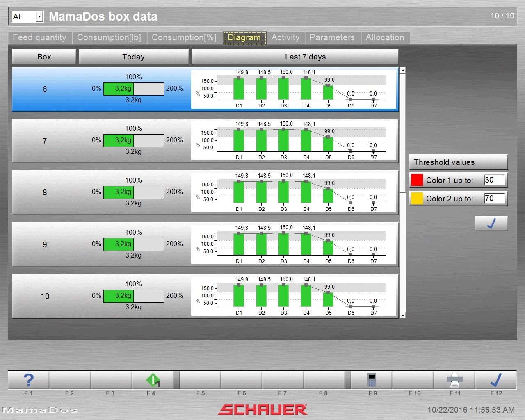Screen dimensions: 525x420
Task: Select the yellow Color 2 swatch
Action: point(417,199)
